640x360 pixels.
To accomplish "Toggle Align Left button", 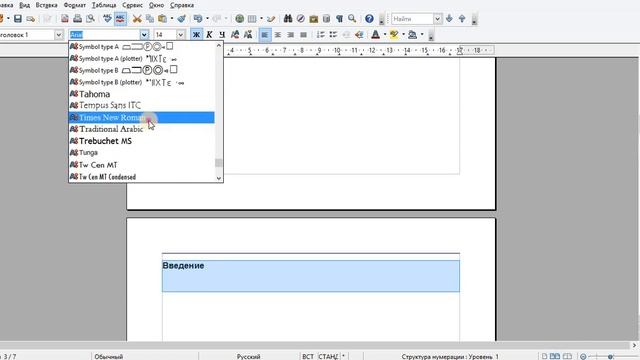I will click(x=264, y=35).
